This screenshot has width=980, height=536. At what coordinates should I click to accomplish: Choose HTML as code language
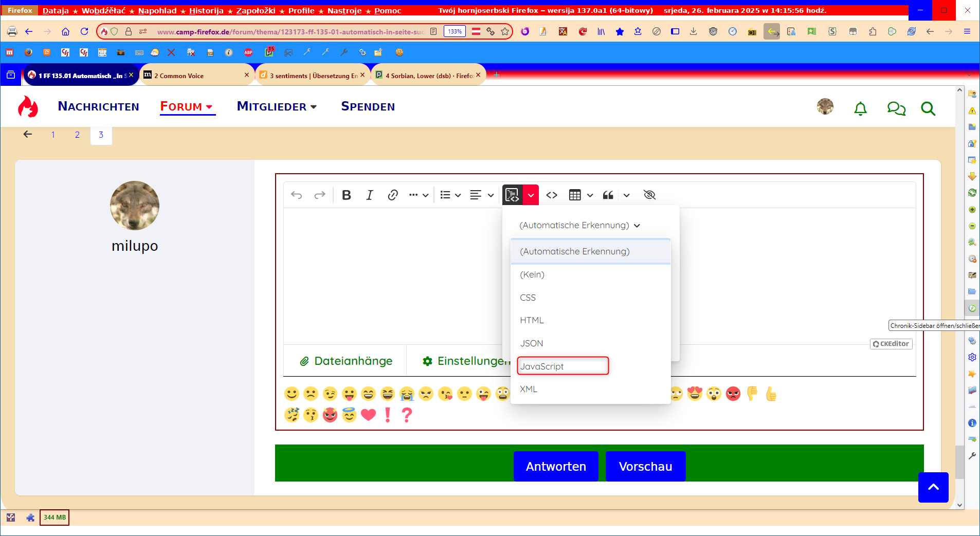(591, 320)
